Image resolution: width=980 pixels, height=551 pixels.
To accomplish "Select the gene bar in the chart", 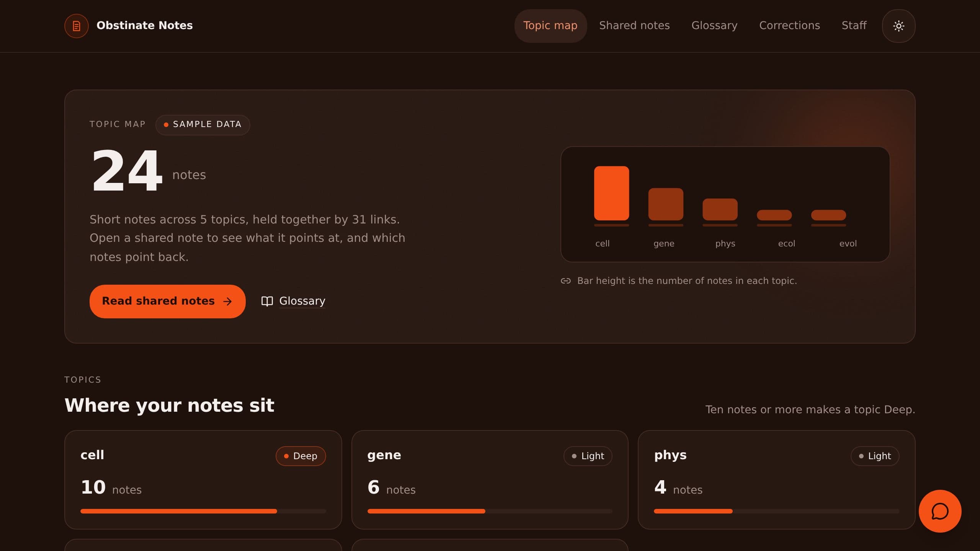I will click(x=665, y=204).
